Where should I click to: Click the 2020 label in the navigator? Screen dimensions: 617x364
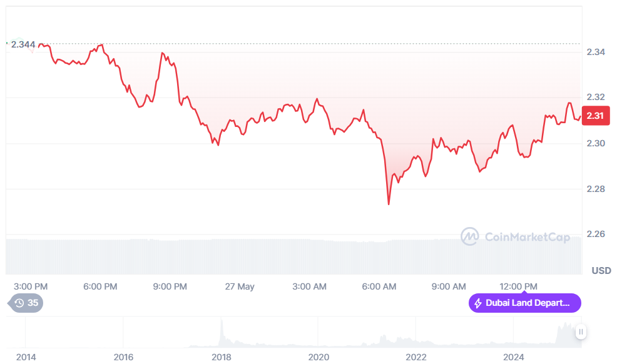click(x=319, y=357)
